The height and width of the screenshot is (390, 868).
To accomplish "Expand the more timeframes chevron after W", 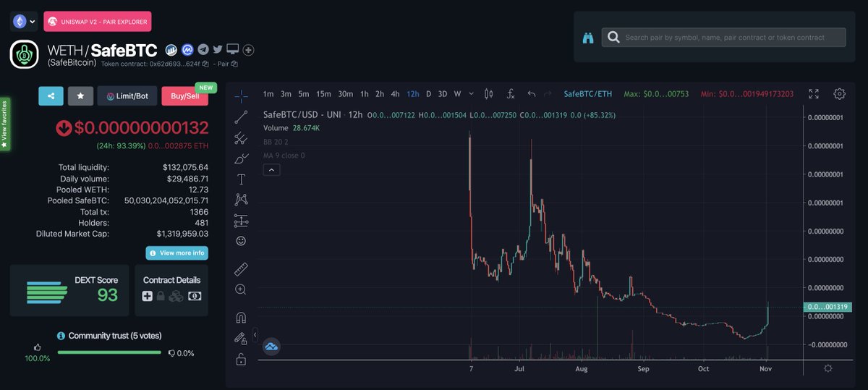I will [x=472, y=94].
